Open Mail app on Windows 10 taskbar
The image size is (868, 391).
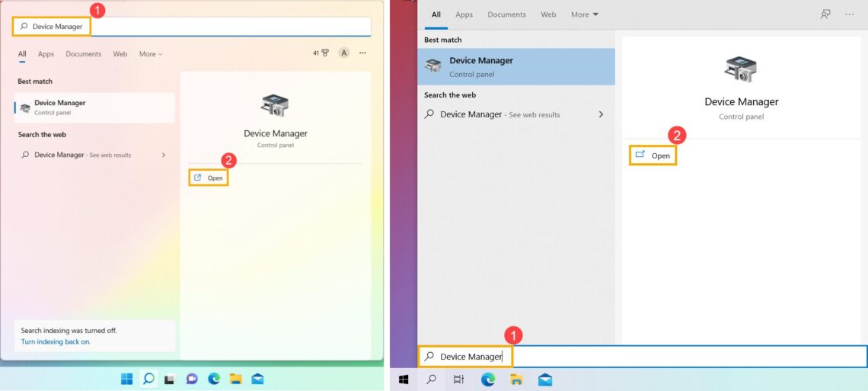point(545,380)
